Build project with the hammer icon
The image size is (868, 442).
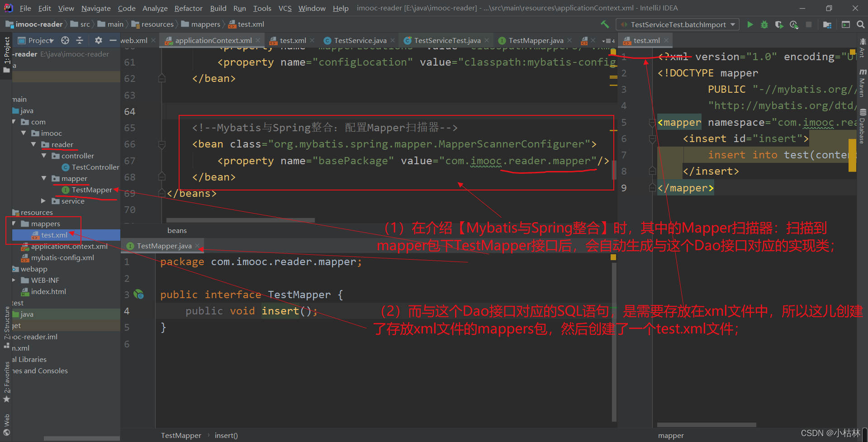(x=605, y=24)
